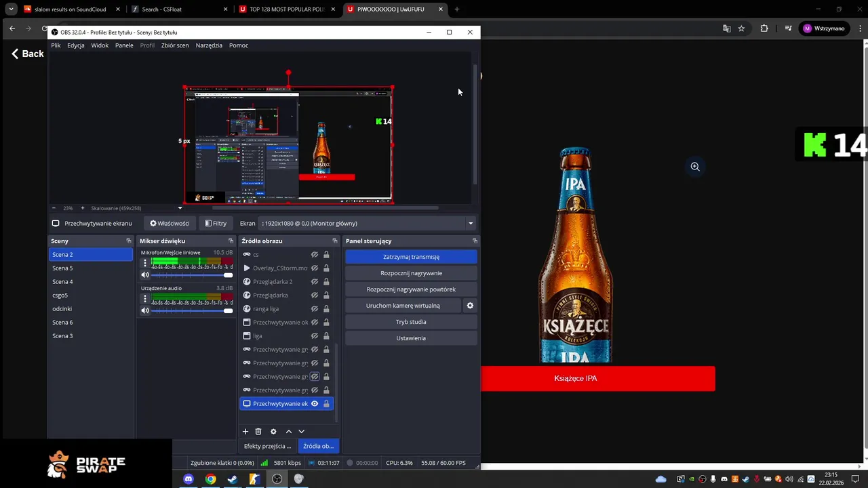Toggle lock on ranga liga source

[x=326, y=309]
